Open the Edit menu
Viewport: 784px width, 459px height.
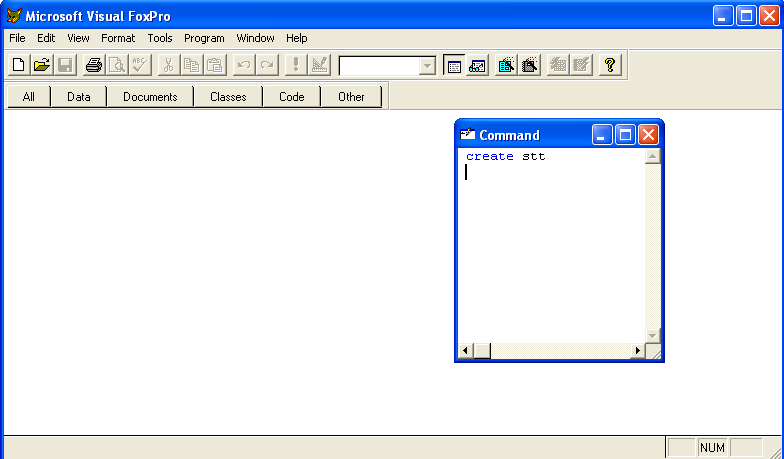coord(46,38)
